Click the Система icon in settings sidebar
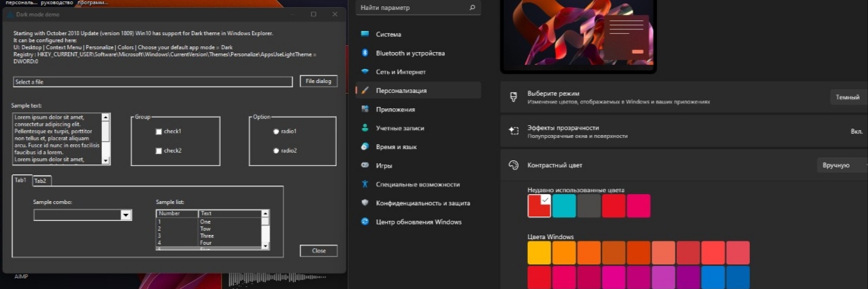The image size is (868, 289). 365,34
